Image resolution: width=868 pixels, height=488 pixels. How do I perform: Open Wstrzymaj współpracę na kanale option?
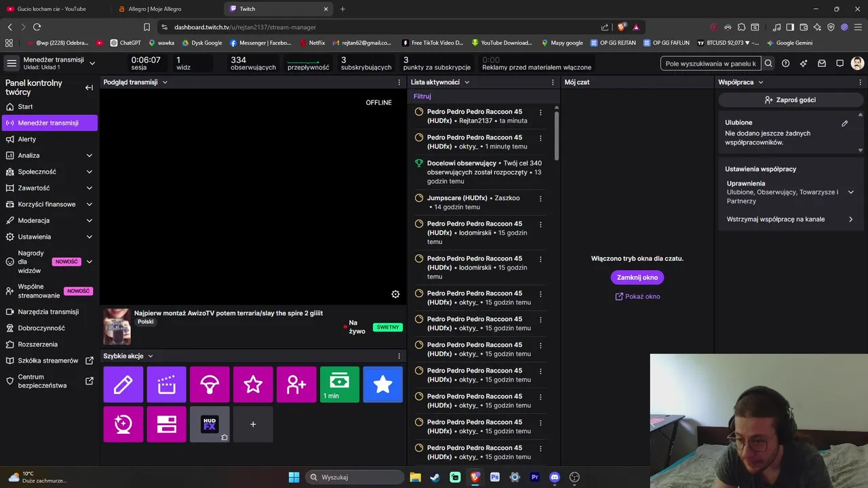pos(790,219)
